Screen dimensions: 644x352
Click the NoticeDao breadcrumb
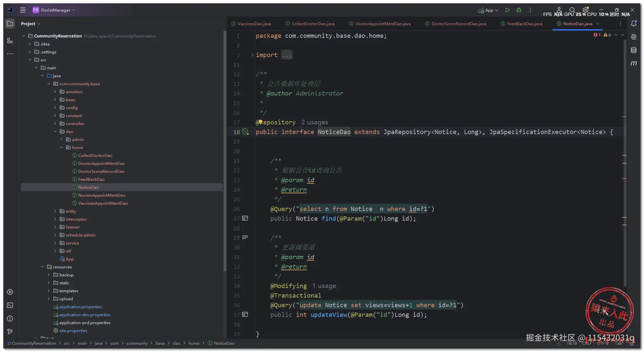[221, 343]
